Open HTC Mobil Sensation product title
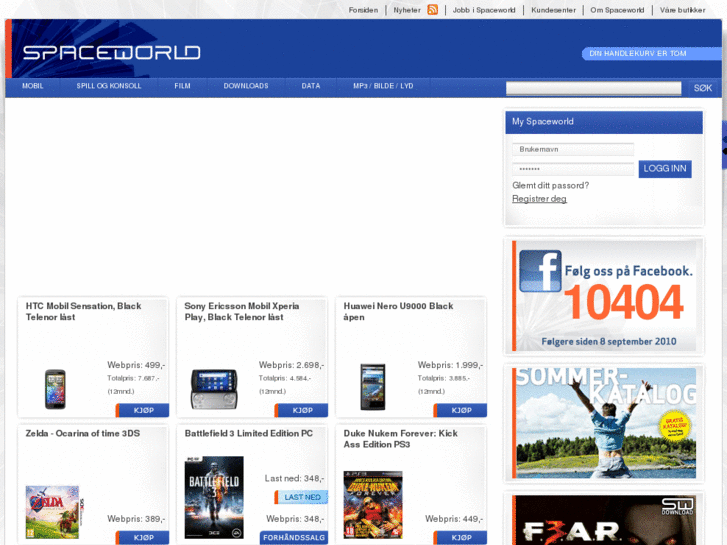The height and width of the screenshot is (545, 727). 83,312
